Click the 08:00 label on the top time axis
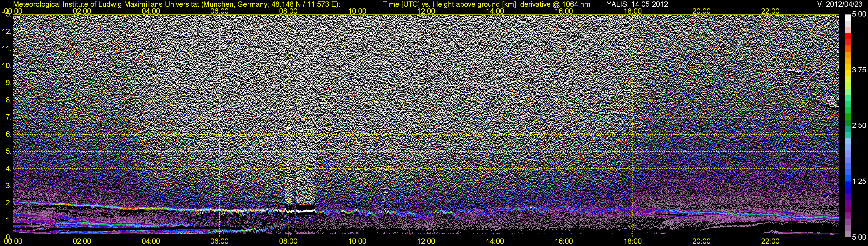 (x=288, y=11)
